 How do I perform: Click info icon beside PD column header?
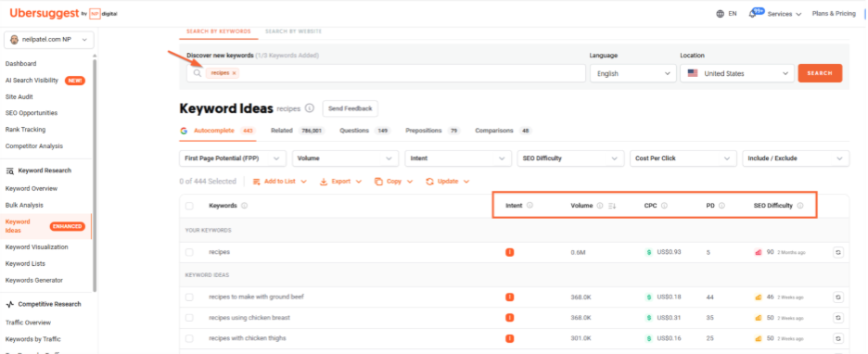tap(721, 205)
